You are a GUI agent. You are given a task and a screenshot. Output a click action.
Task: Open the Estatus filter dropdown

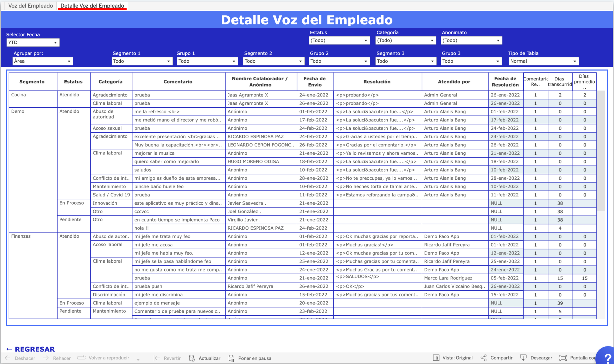pyautogui.click(x=339, y=40)
